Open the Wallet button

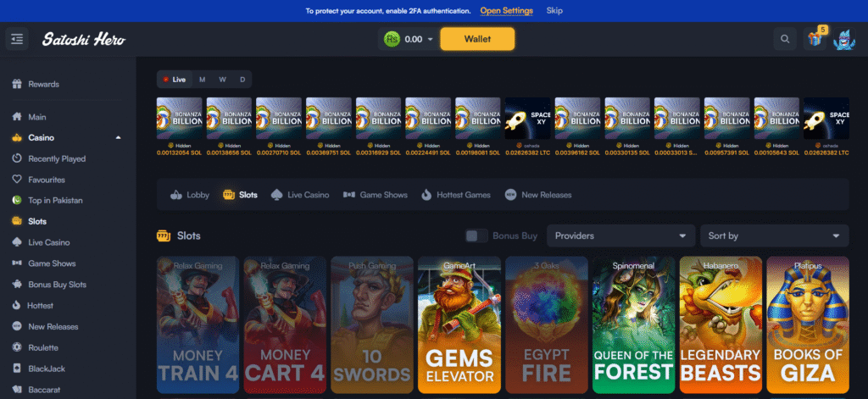click(x=477, y=39)
